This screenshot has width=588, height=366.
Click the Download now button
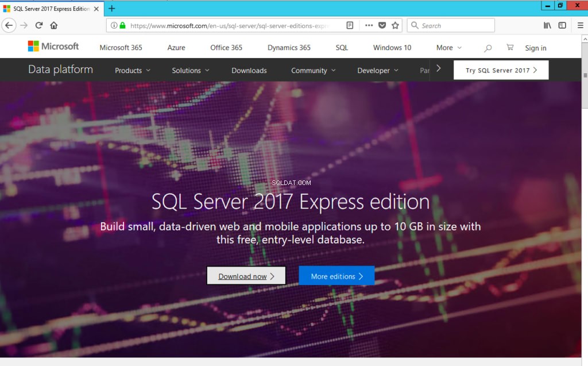246,276
